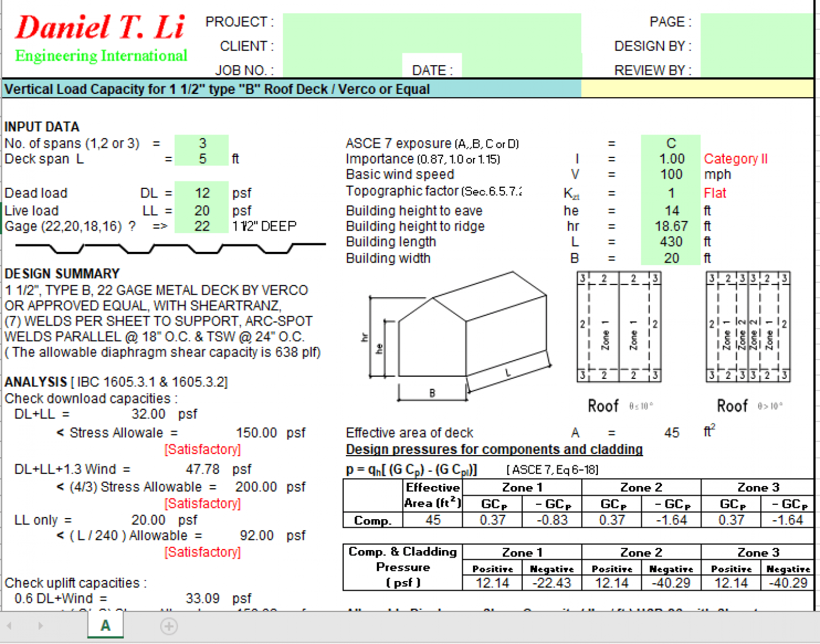Select Zone 2 negative GCp value -1.64
Image resolution: width=820 pixels, height=644 pixels.
[x=672, y=520]
